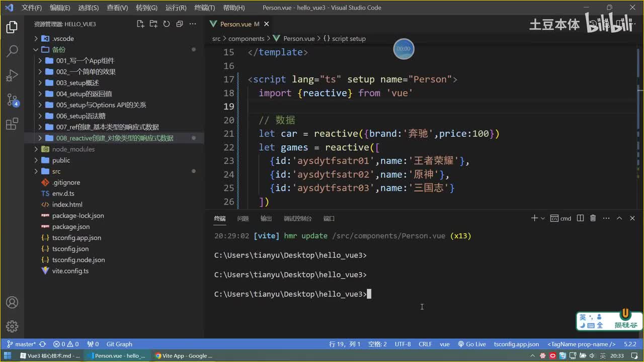Open the Search view in activity bar

point(12,51)
